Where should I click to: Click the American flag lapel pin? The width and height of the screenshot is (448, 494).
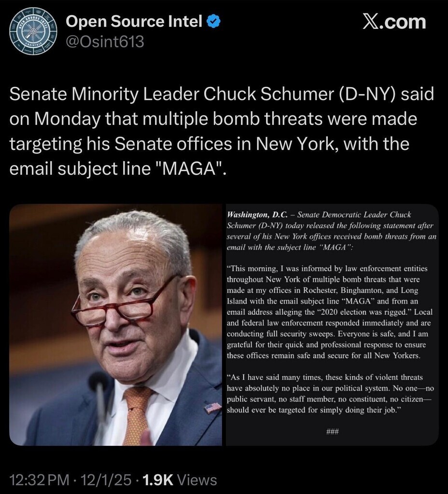tap(212, 408)
